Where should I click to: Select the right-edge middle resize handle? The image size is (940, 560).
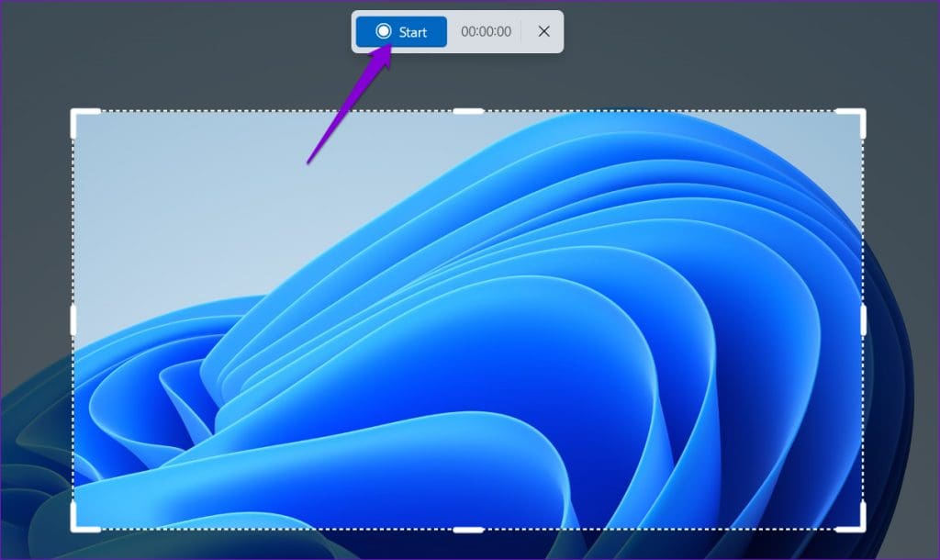pyautogui.click(x=863, y=320)
